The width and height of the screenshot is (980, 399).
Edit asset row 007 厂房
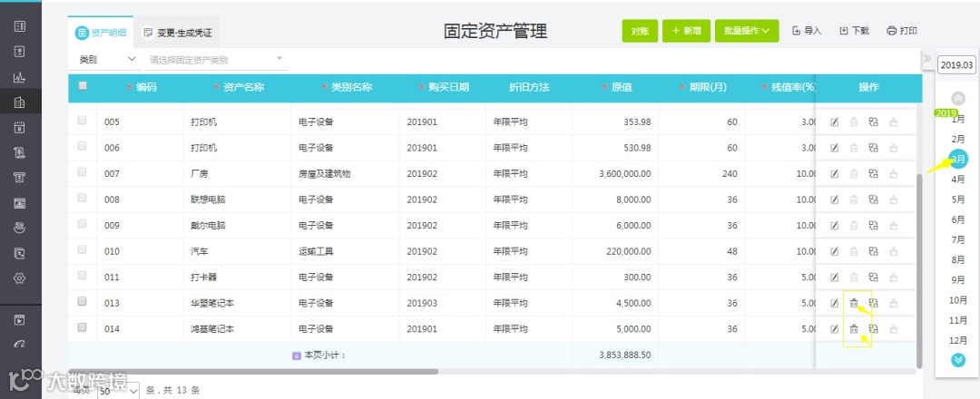pyautogui.click(x=834, y=173)
